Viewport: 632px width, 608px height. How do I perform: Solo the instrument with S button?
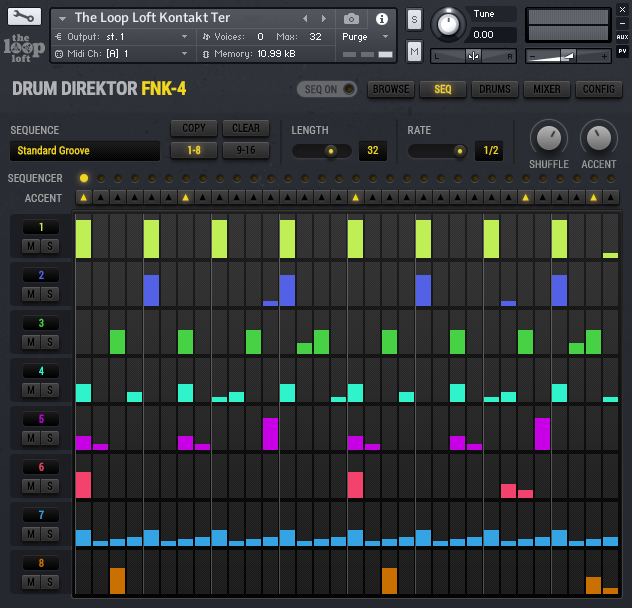tap(414, 20)
